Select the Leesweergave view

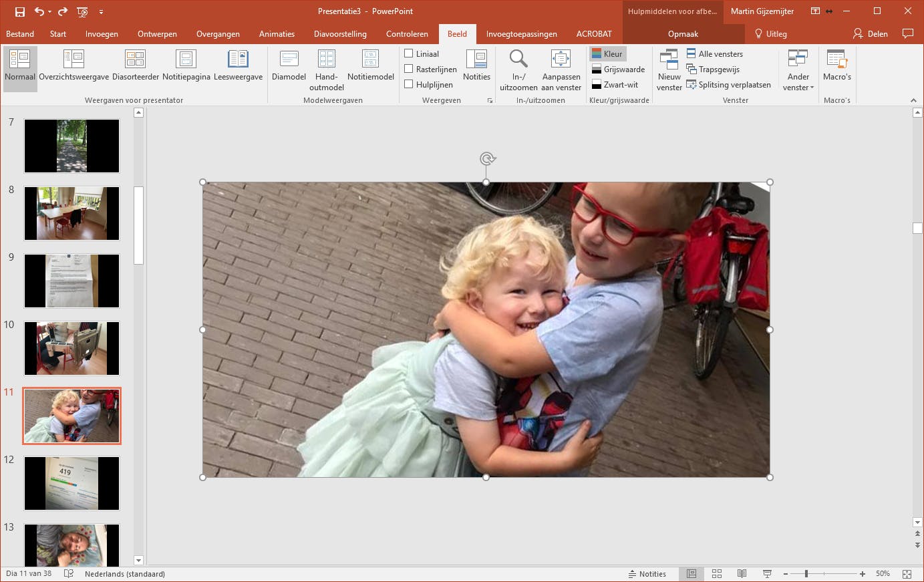(238, 65)
